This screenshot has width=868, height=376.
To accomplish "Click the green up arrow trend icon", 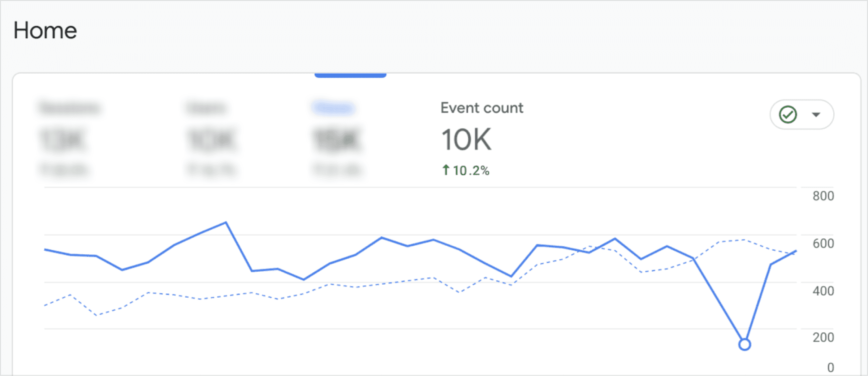I will 446,170.
